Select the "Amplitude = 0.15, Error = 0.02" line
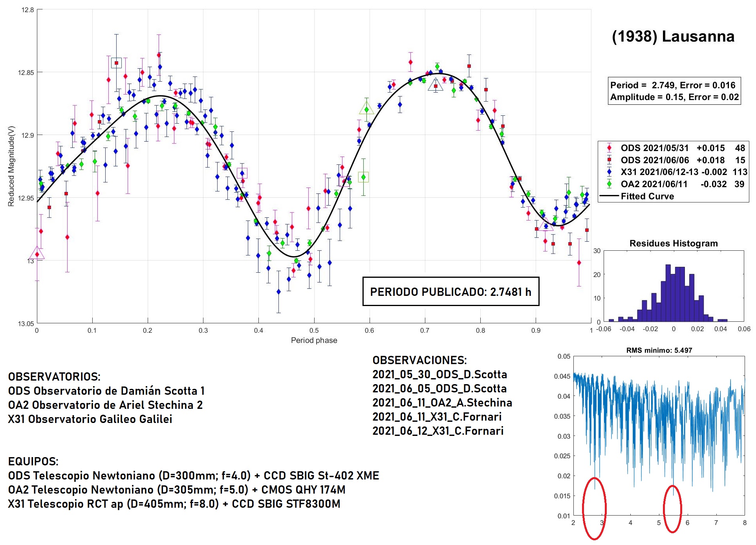The image size is (756, 545). point(674,97)
